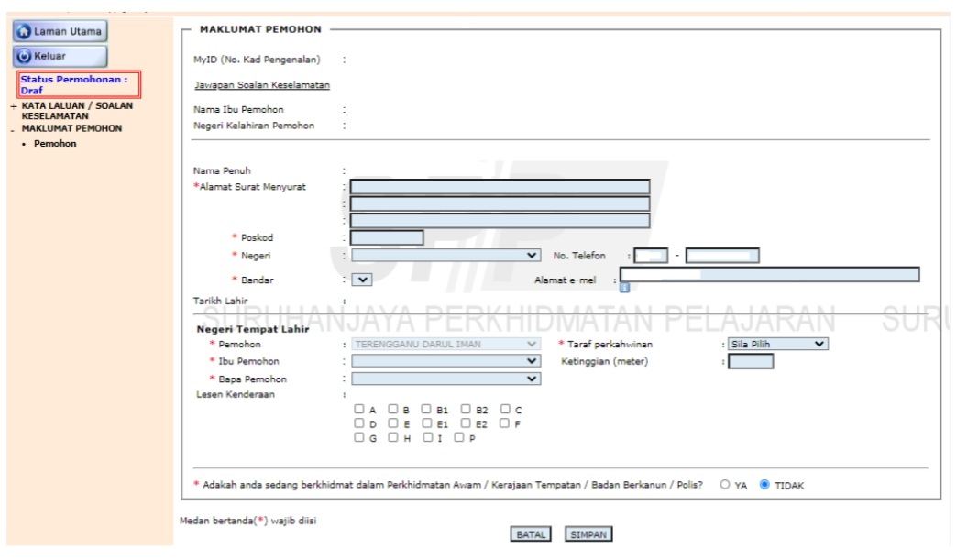Open the Bandar dropdown
The width and height of the screenshot is (956, 560).
tap(361, 280)
